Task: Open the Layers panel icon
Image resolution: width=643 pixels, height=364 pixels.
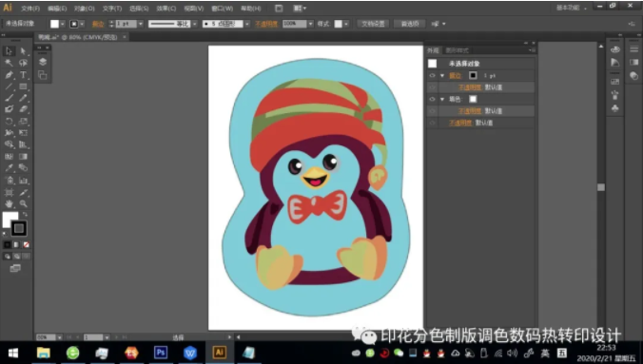Action: click(x=43, y=62)
